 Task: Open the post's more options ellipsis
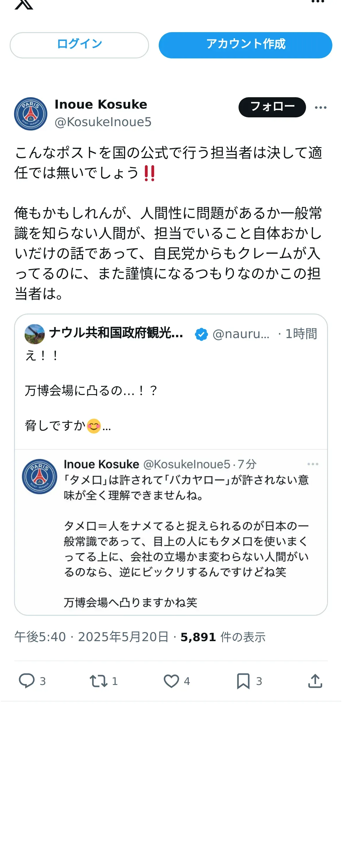320,107
